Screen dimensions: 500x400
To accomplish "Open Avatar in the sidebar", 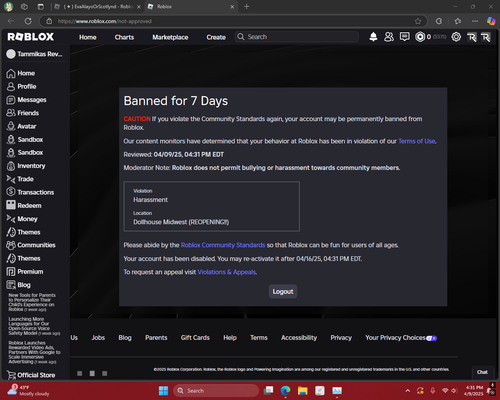I will (x=21, y=126).
